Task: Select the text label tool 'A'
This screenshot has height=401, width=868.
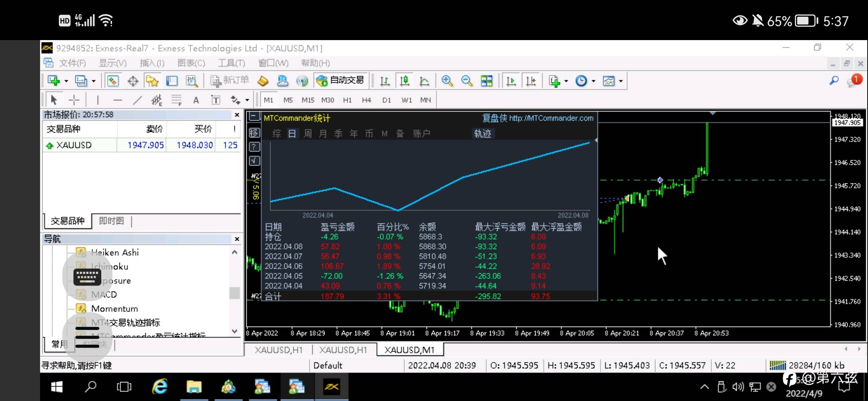Action: (196, 100)
